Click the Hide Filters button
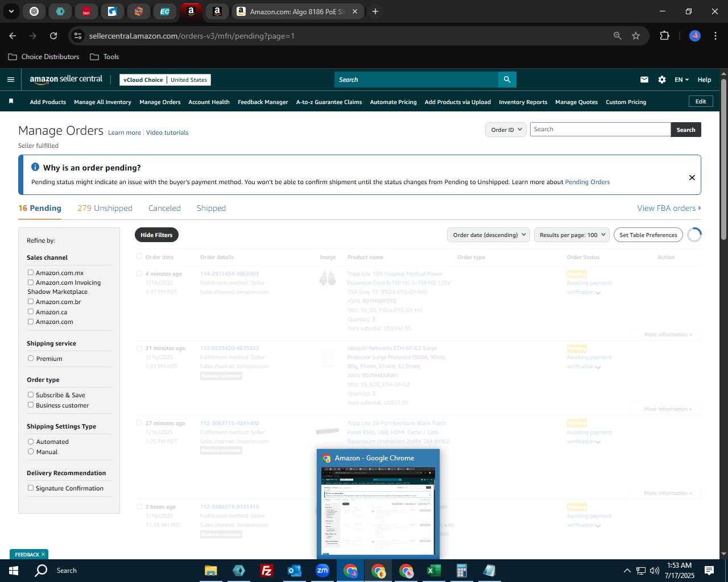 point(156,235)
